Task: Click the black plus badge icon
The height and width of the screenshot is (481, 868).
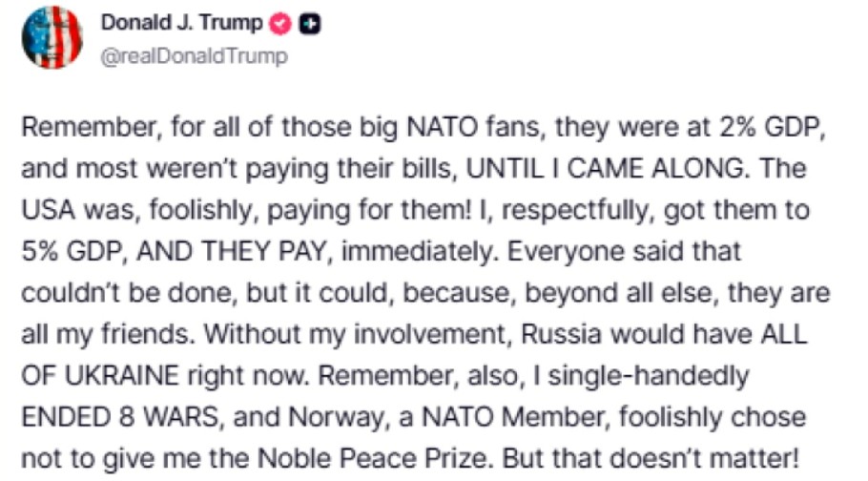Action: coord(308,26)
